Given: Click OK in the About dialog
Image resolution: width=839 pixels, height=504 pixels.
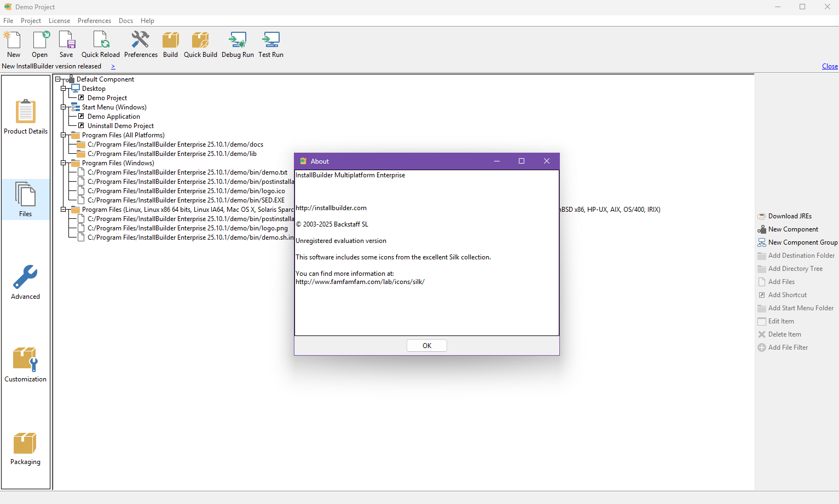Looking at the screenshot, I should click(427, 346).
